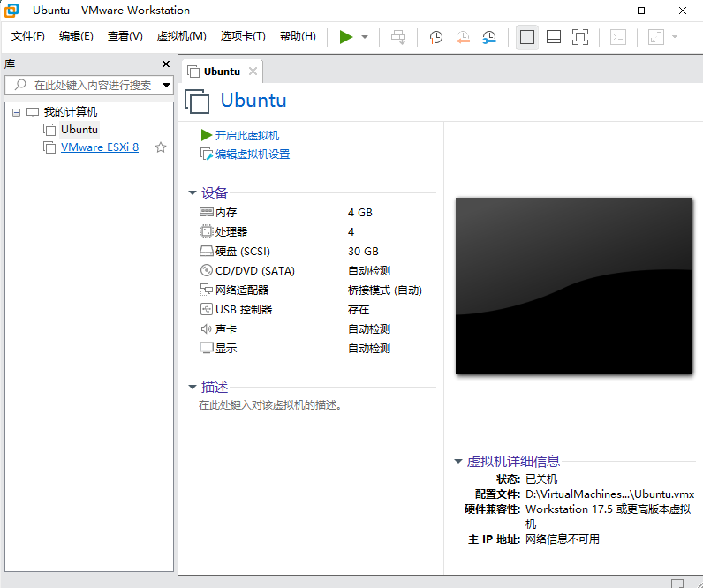Click the USB 控制器 icon
The width and height of the screenshot is (703, 588).
(x=207, y=309)
